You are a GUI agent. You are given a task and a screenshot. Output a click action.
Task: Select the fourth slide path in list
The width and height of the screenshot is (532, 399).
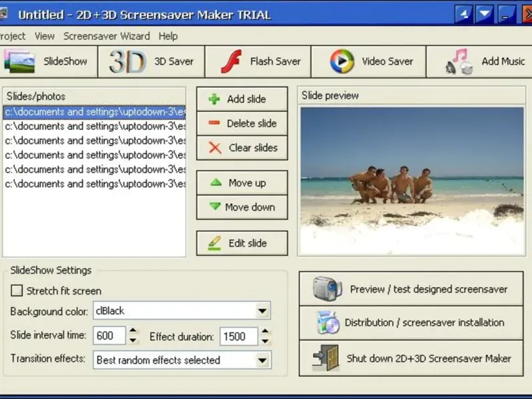click(94, 155)
